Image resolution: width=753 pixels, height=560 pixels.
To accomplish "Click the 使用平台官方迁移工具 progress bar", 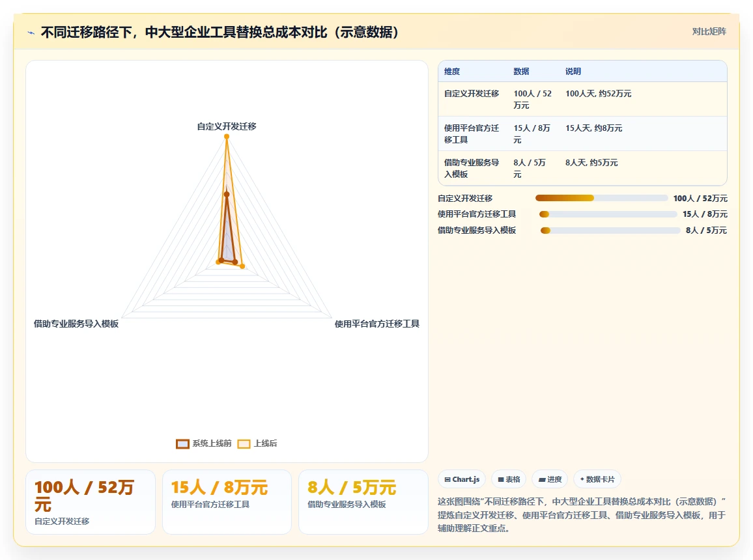I will click(x=608, y=214).
